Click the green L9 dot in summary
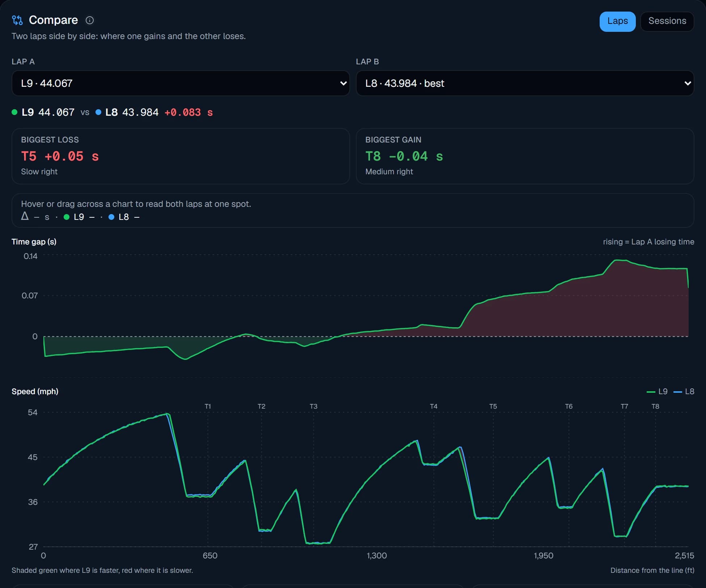706x588 pixels. point(14,112)
